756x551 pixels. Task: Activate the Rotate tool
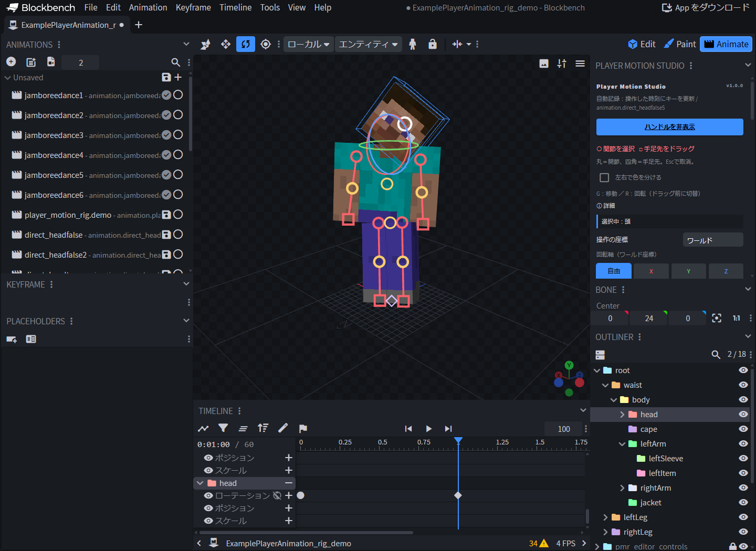tap(246, 44)
